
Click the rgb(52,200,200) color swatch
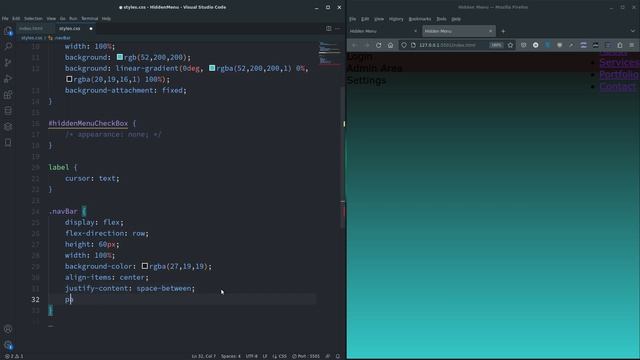point(120,57)
